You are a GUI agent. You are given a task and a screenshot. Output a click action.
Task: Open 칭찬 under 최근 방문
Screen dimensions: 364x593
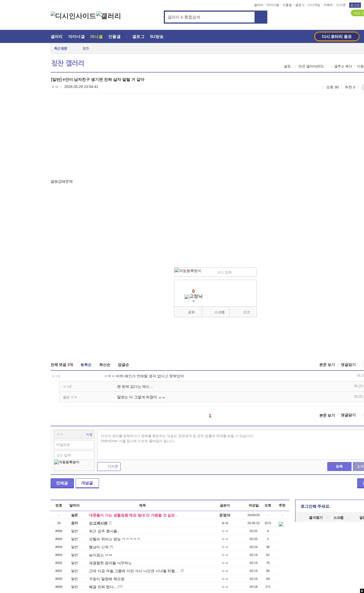pos(86,49)
